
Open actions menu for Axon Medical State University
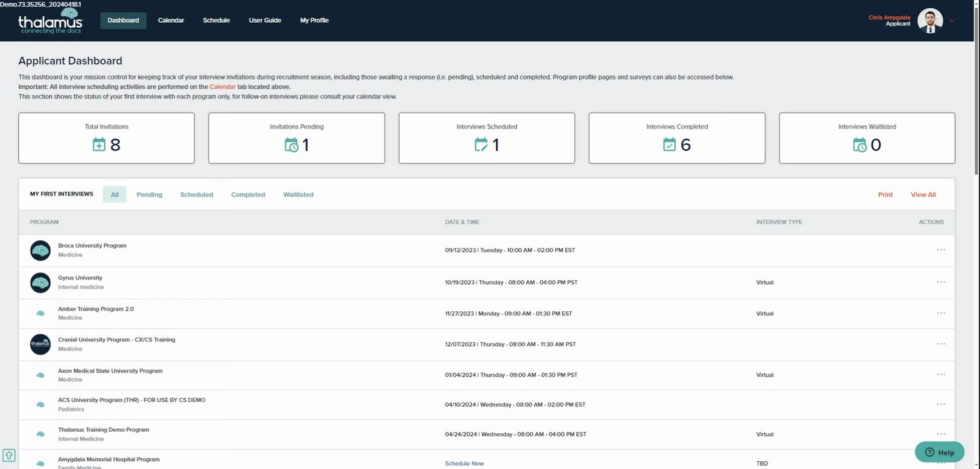pos(941,375)
